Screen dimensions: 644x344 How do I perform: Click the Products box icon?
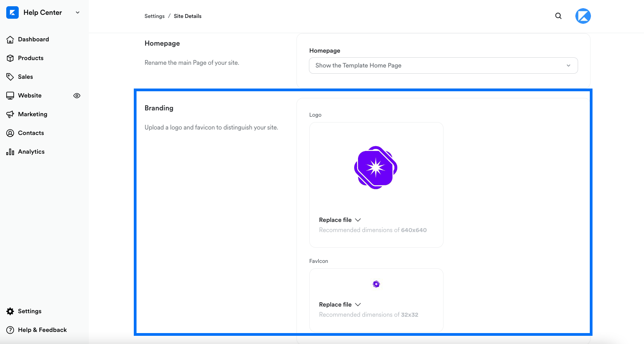coord(10,58)
